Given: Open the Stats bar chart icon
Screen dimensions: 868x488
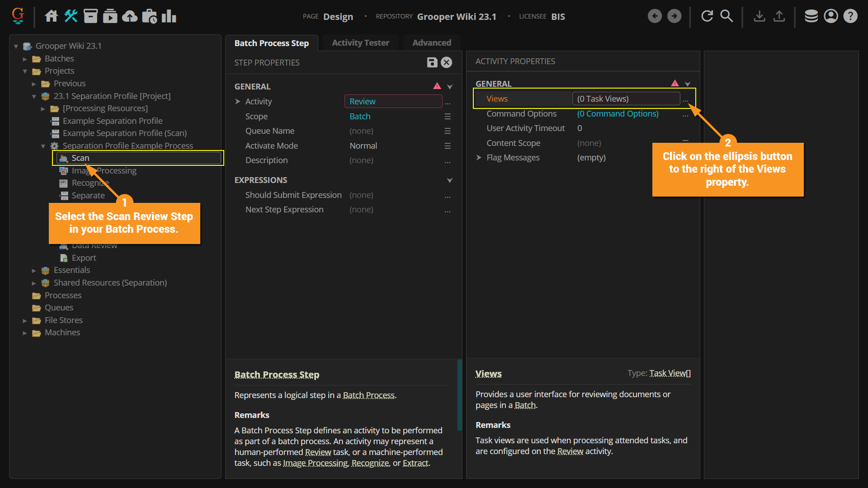Looking at the screenshot, I should pyautogui.click(x=169, y=16).
